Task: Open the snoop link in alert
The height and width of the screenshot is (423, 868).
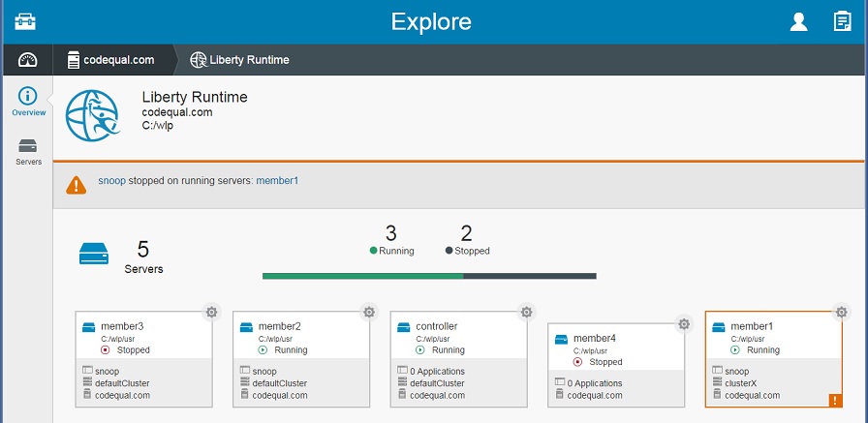Action: tap(111, 181)
